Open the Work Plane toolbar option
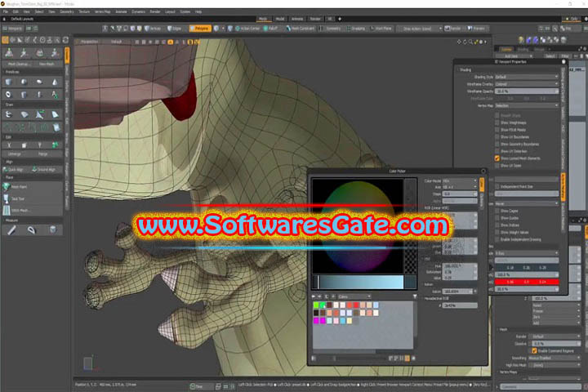The image size is (588, 392). 381,29
